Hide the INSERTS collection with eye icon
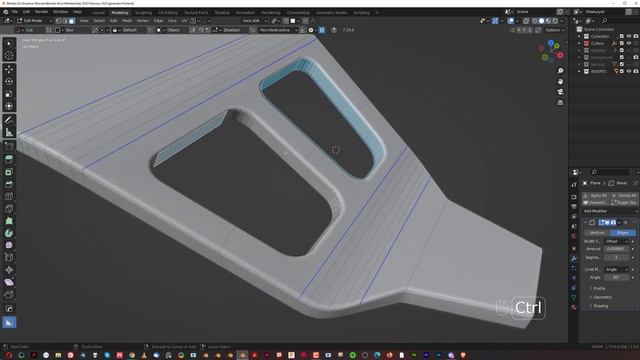 pos(629,71)
